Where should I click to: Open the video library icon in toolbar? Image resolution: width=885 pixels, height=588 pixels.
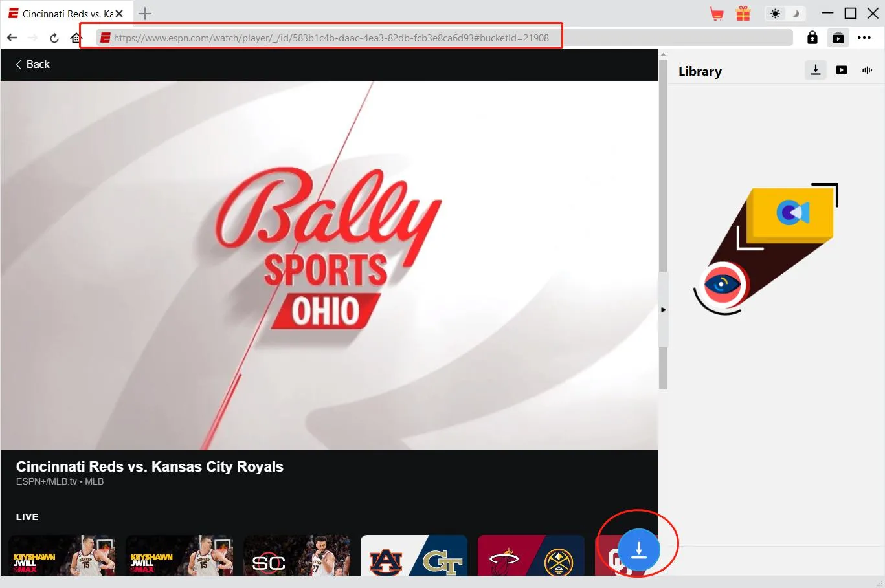point(838,38)
